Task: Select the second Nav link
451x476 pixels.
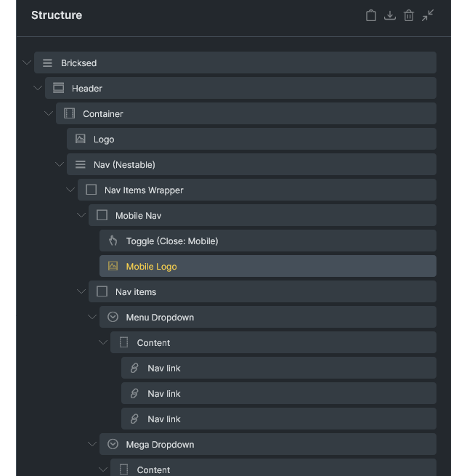Action: point(279,393)
